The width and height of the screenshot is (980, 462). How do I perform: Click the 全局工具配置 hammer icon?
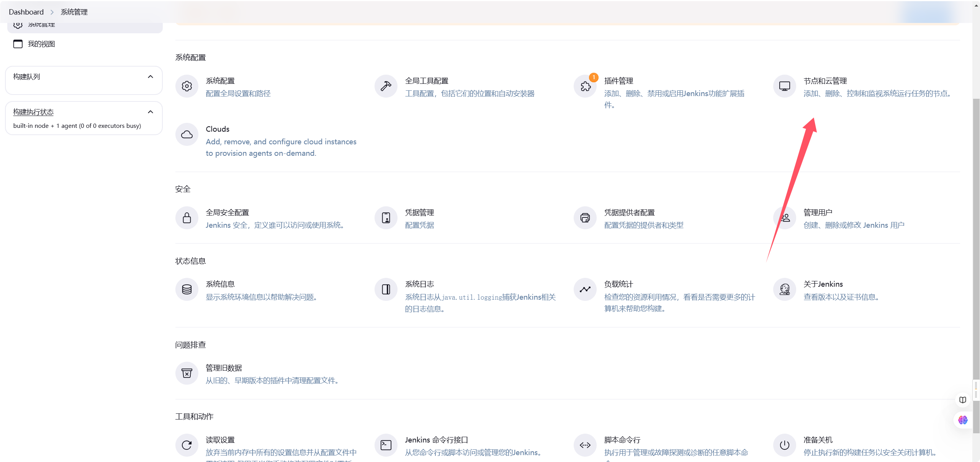[x=386, y=86]
